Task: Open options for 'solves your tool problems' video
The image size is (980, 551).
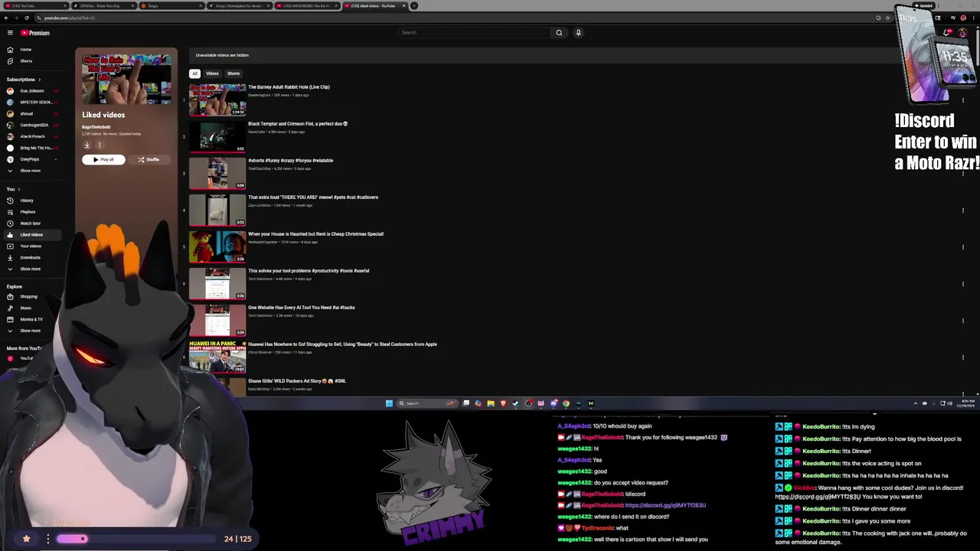Action: point(962,284)
